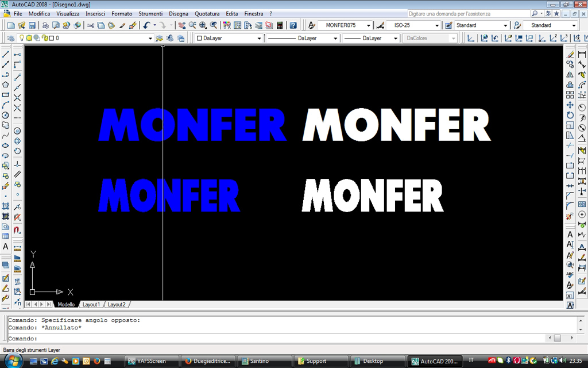The width and height of the screenshot is (588, 368).
Task: Open the Disegna menu
Action: pos(178,13)
